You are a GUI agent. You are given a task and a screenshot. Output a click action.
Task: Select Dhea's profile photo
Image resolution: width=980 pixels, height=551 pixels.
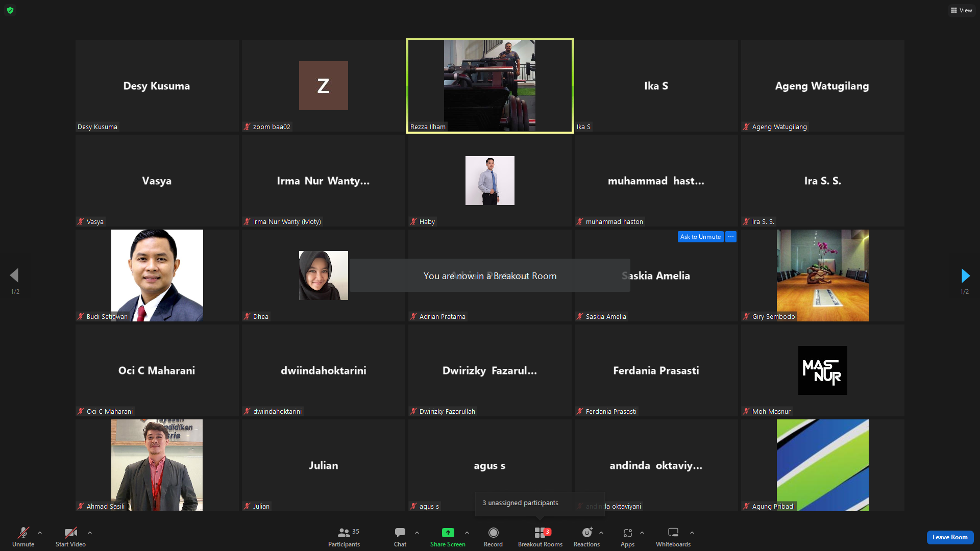coord(324,275)
